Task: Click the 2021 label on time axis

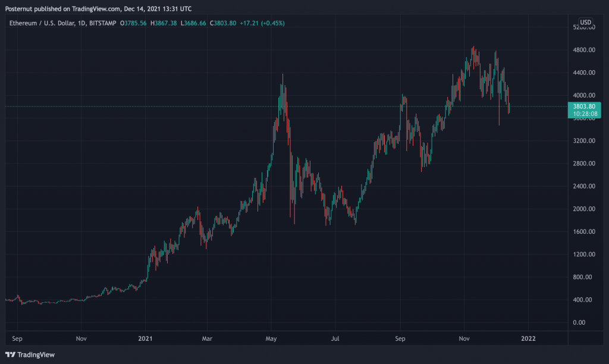Action: [x=146, y=338]
